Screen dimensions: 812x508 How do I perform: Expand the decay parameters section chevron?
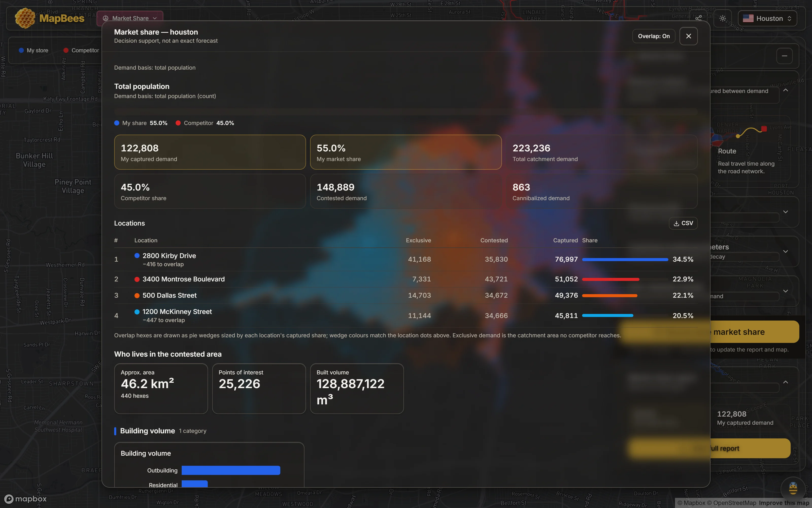pos(786,251)
